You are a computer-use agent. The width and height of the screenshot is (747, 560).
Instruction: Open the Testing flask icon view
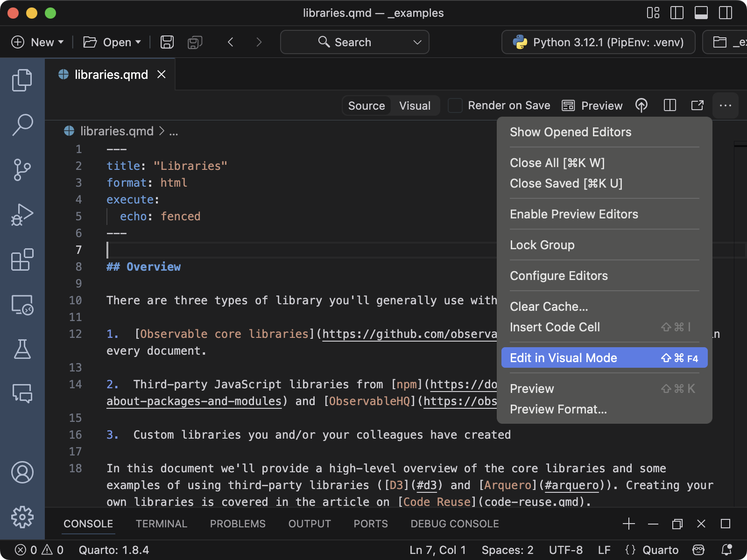coord(22,350)
